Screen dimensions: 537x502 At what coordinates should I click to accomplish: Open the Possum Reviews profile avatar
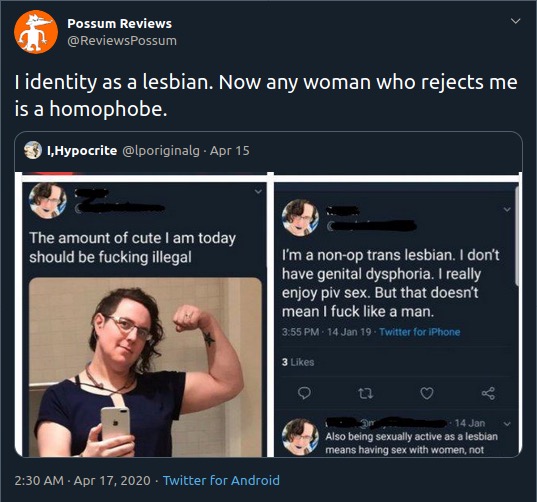coord(36,32)
